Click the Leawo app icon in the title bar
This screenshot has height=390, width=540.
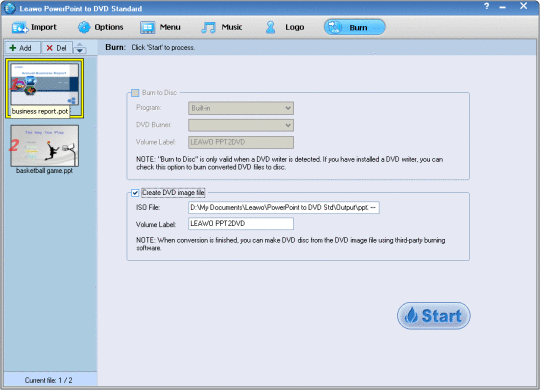coord(10,8)
